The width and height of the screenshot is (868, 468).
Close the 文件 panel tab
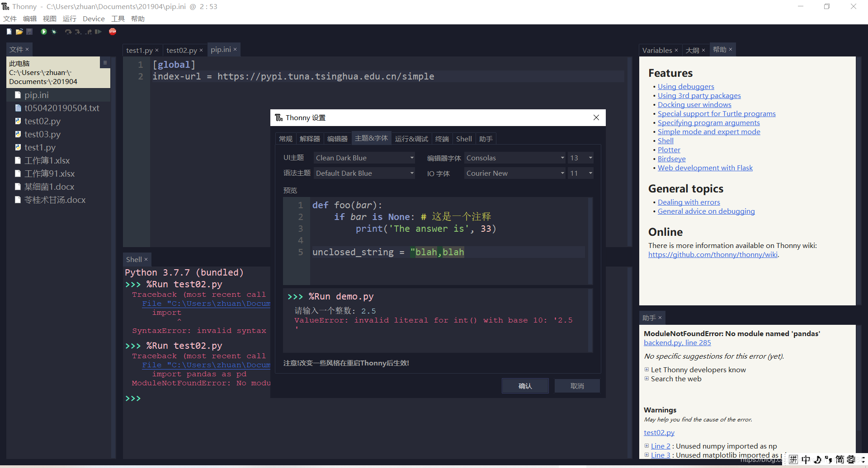(x=27, y=49)
